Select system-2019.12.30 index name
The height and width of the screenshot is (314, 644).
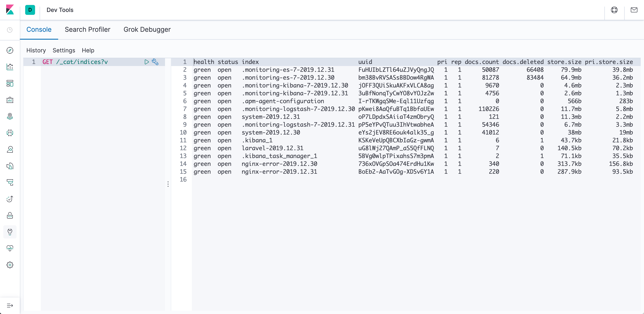271,132
